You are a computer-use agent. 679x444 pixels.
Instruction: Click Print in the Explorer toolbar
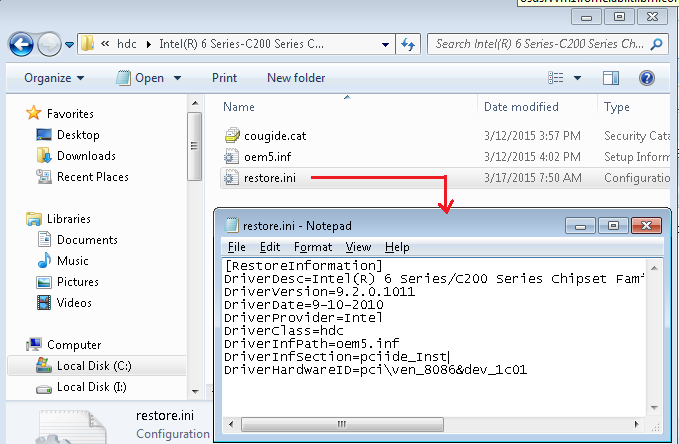click(x=224, y=78)
